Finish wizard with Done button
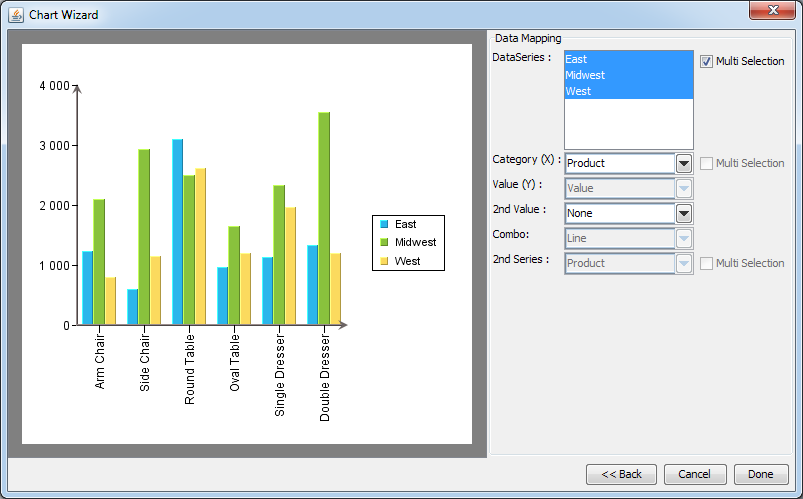803x499 pixels. click(x=760, y=474)
